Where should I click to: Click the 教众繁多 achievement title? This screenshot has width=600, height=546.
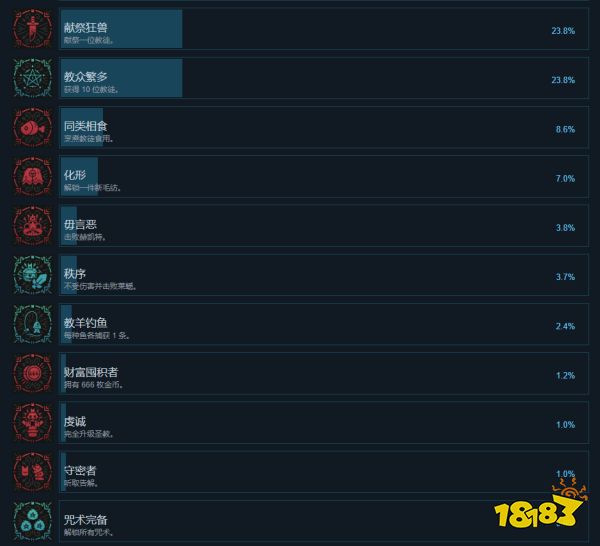coord(85,77)
